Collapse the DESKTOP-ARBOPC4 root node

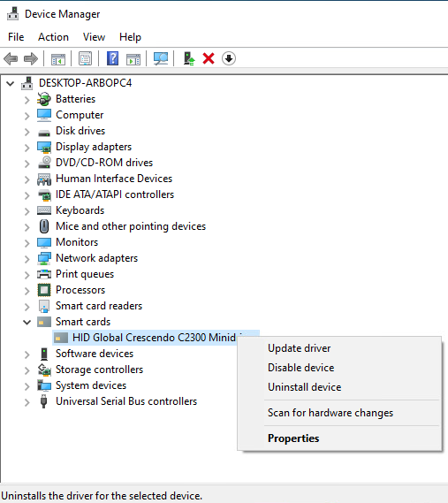(x=11, y=84)
